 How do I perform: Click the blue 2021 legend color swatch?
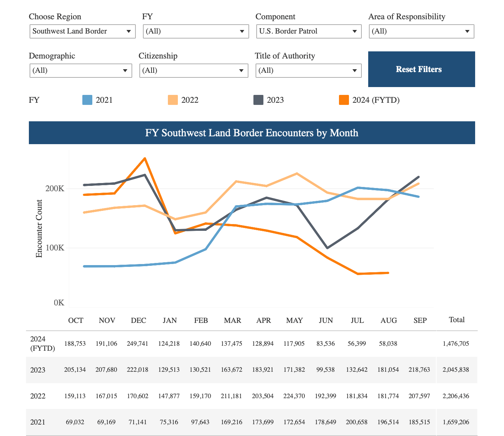(87, 100)
